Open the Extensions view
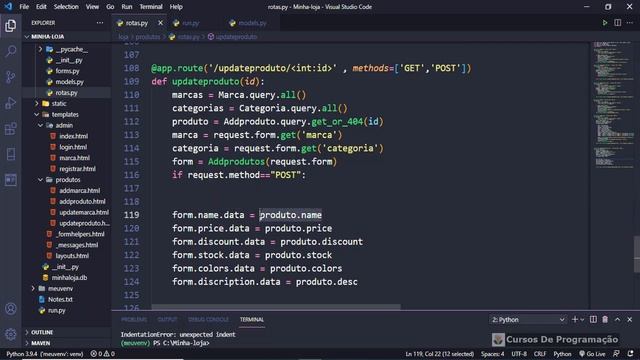Screen dimensions: 640x360 pyautogui.click(x=11, y=129)
